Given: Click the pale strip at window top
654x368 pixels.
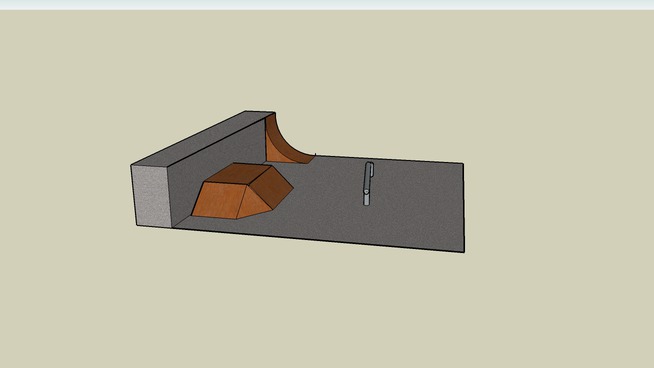Looking at the screenshot, I should pos(327,5).
